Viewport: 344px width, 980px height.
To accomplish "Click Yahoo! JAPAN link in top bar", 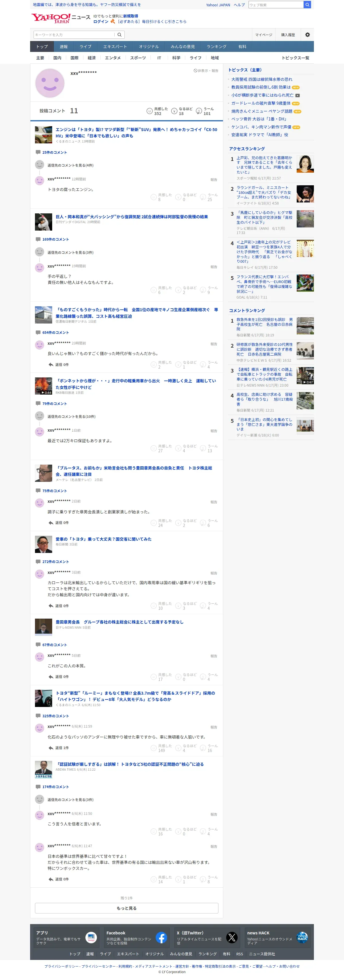I will tap(218, 5).
